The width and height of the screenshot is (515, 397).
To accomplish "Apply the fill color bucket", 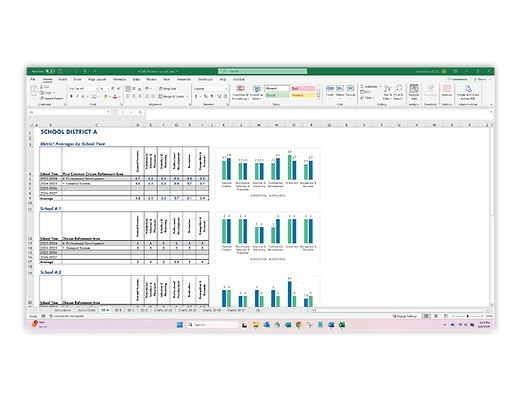I will click(105, 96).
